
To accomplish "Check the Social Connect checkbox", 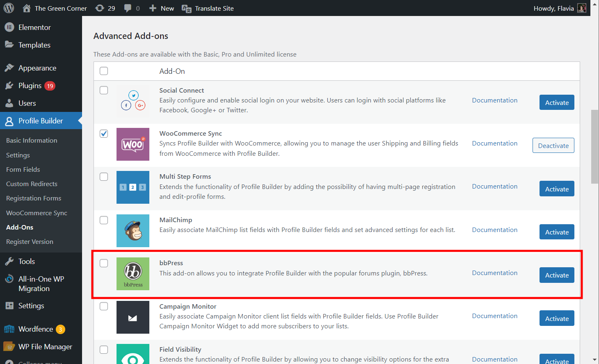I will (x=104, y=90).
